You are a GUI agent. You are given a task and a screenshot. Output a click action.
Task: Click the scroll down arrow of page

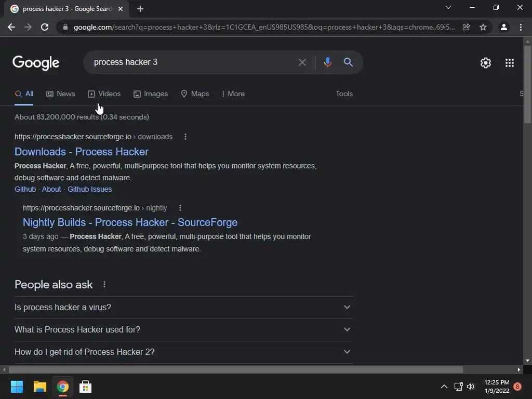tap(527, 361)
